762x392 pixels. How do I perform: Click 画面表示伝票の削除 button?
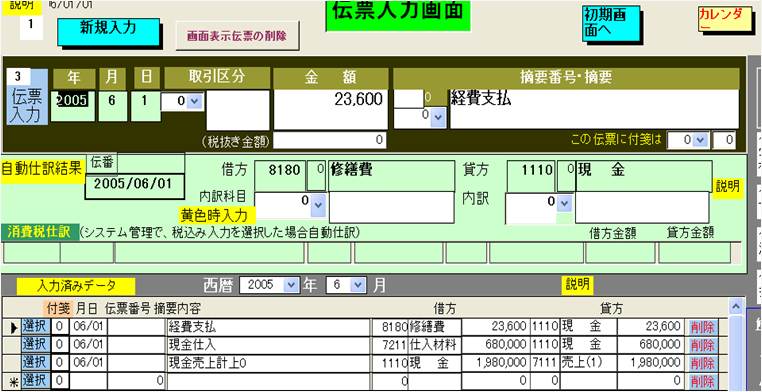coord(237,36)
